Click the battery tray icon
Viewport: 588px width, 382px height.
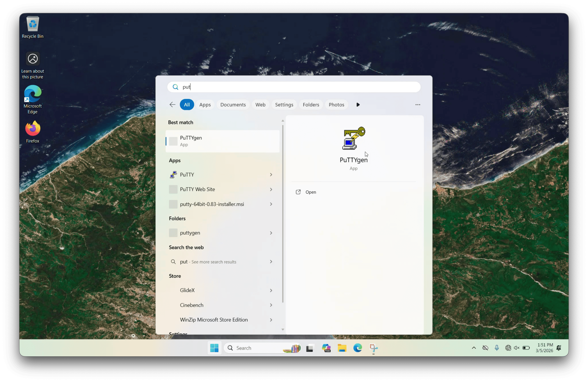coord(526,348)
